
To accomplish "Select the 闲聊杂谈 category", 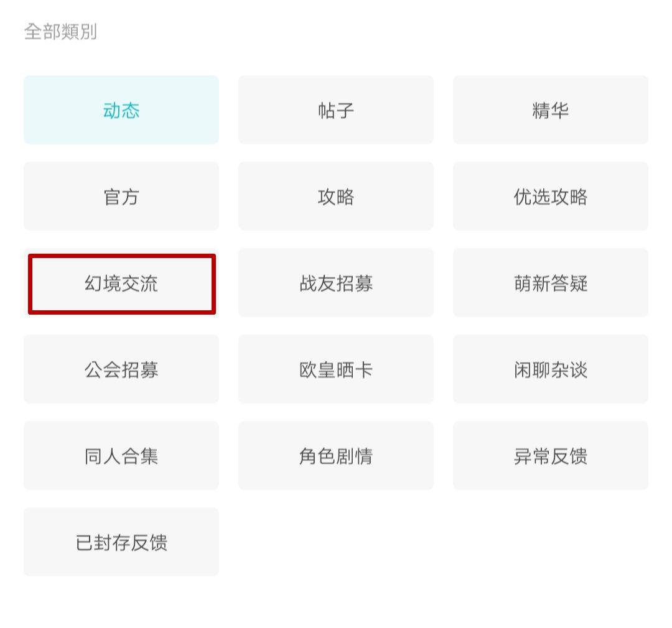I will (551, 369).
